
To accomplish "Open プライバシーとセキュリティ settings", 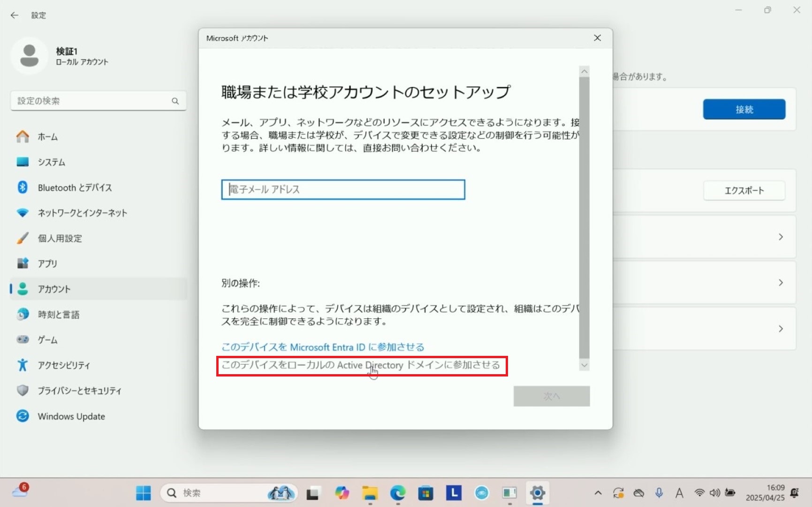I will [x=99, y=390].
